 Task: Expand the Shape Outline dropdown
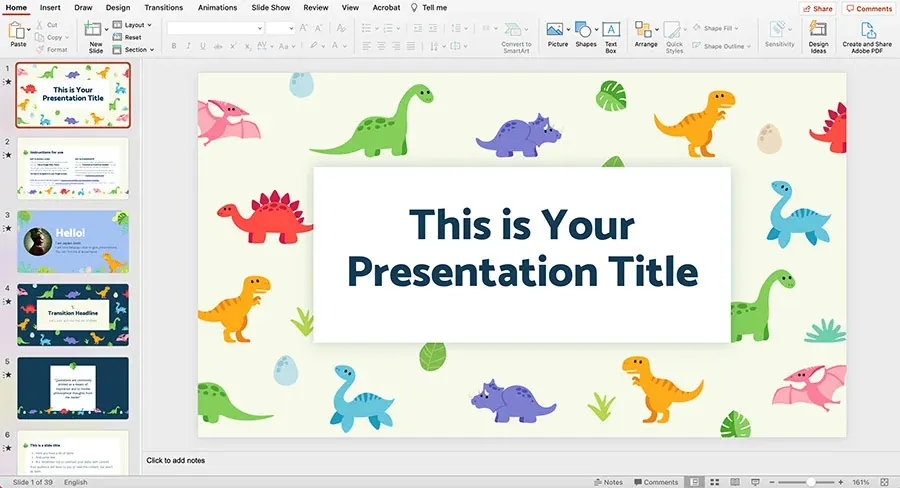point(748,46)
